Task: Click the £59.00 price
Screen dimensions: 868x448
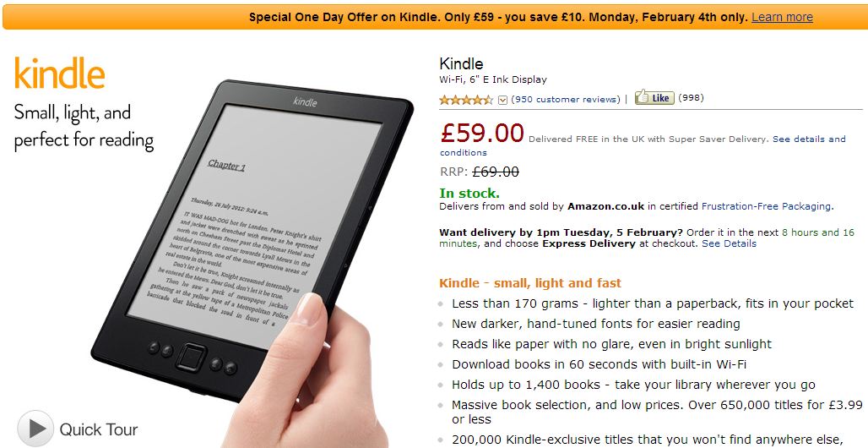Action: pyautogui.click(x=482, y=133)
